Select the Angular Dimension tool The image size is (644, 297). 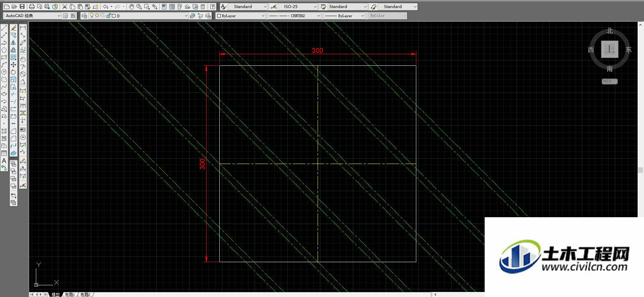pos(23,81)
